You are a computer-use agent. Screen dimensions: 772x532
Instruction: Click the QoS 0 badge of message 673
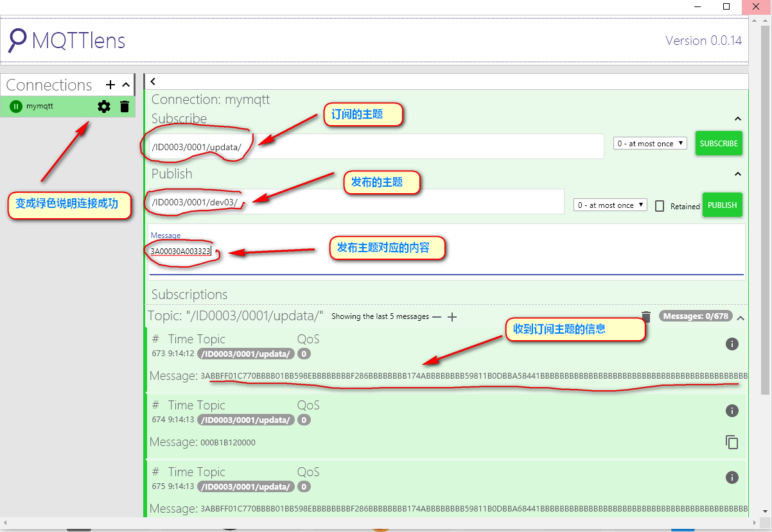point(304,354)
